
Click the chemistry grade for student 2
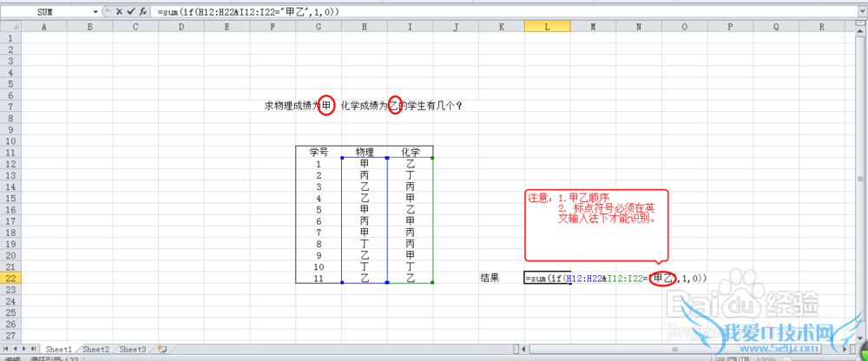click(x=410, y=175)
